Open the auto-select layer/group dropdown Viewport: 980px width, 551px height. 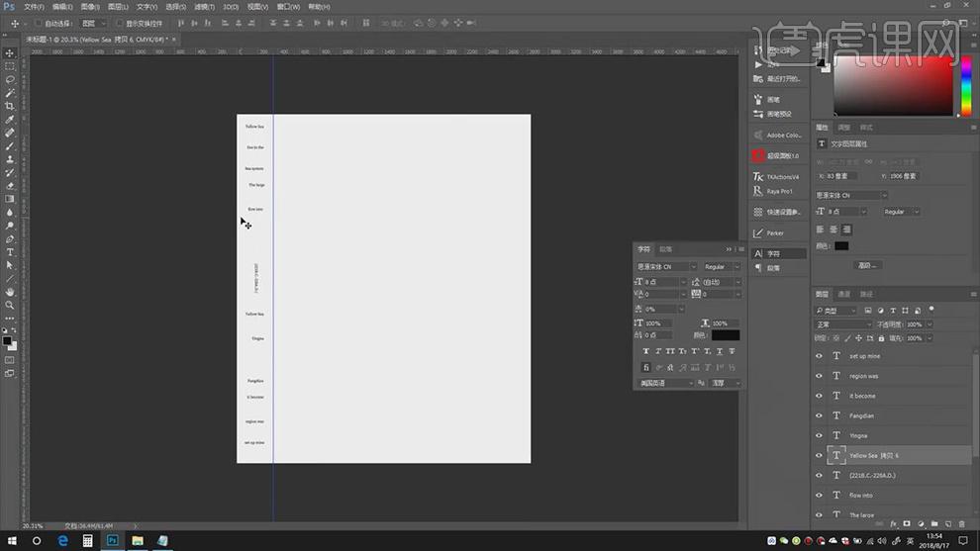(94, 23)
